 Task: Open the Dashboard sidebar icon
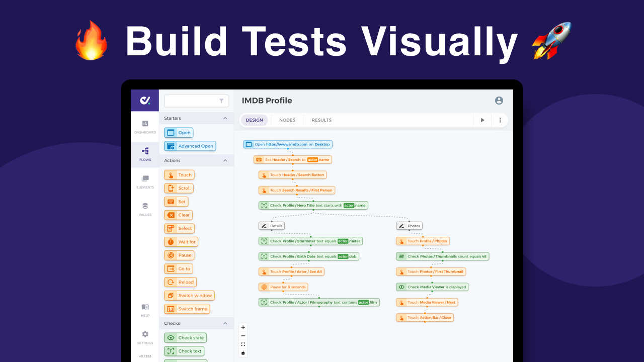click(x=145, y=127)
